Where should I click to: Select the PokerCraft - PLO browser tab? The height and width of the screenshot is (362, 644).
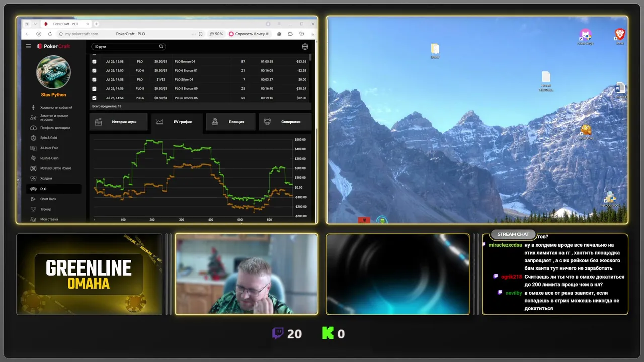pos(66,24)
